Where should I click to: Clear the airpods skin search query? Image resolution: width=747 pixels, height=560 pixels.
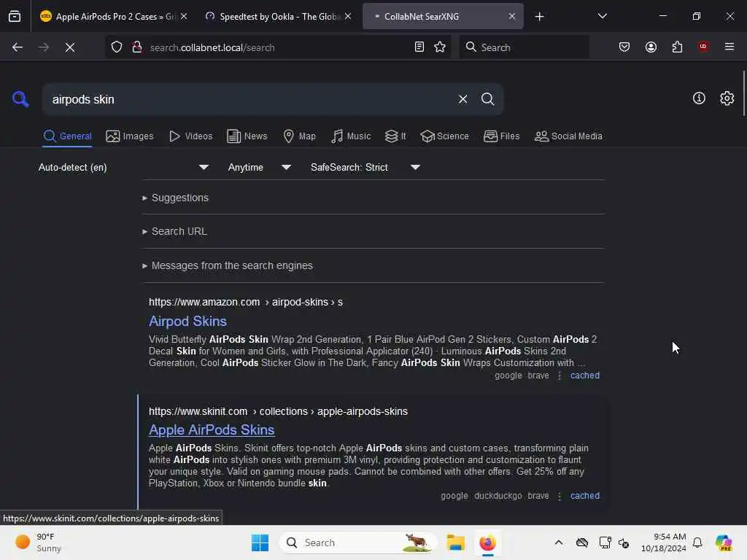[x=462, y=99]
